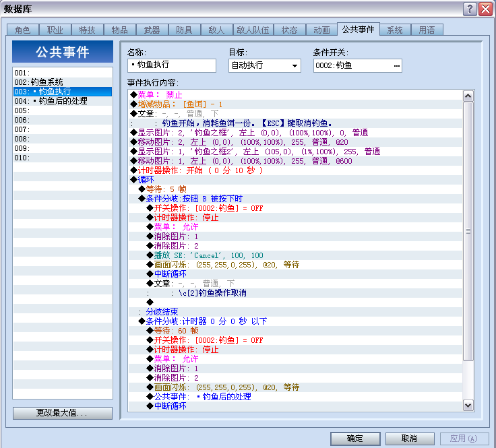Open the 敌人 tab
Viewport: 496px width, 448px height.
[x=217, y=30]
